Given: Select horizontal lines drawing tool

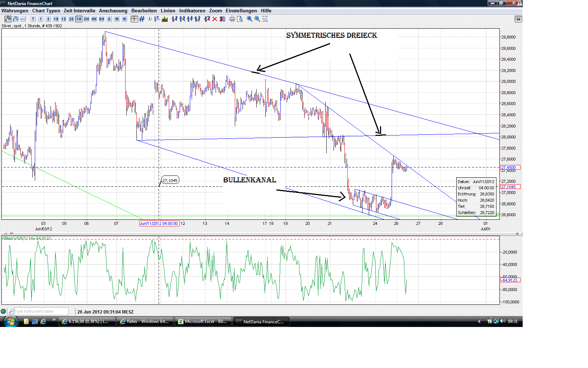Looking at the screenshot, I should [190, 19].
